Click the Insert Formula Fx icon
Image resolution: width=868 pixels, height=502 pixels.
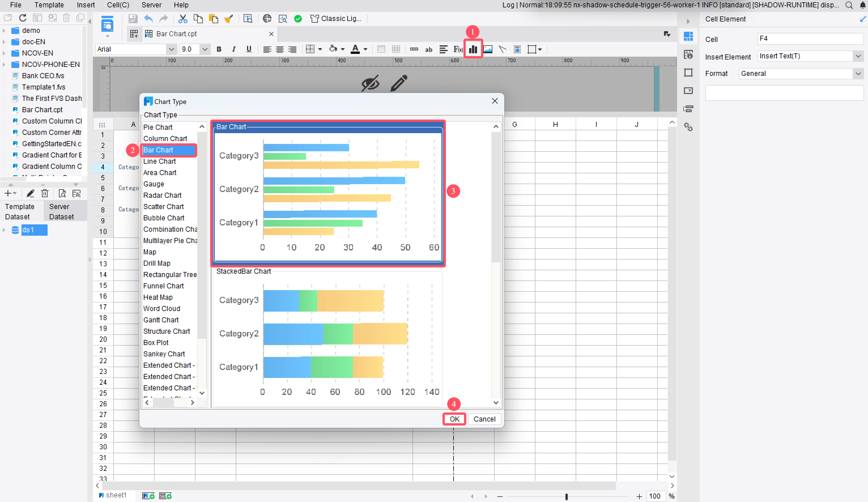[x=458, y=49]
